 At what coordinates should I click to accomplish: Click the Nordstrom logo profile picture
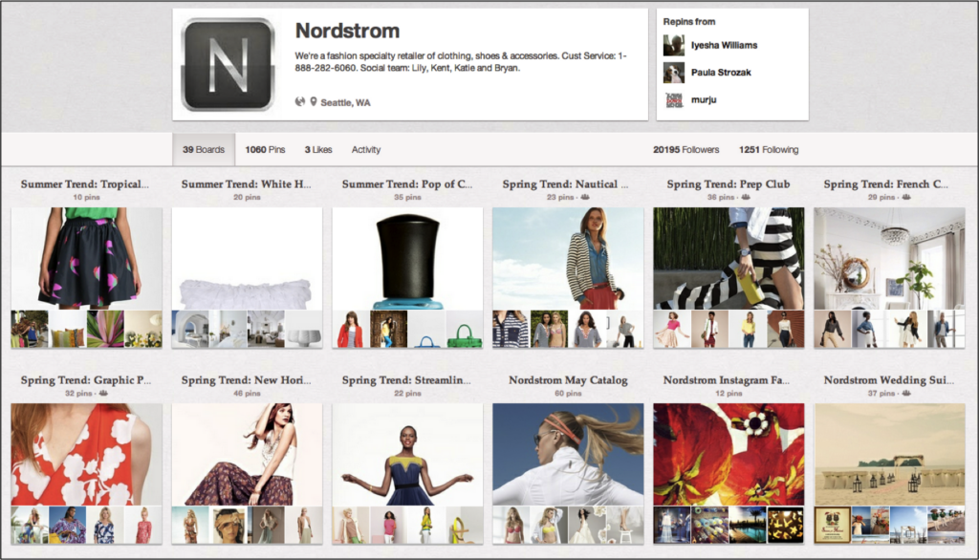(x=228, y=64)
